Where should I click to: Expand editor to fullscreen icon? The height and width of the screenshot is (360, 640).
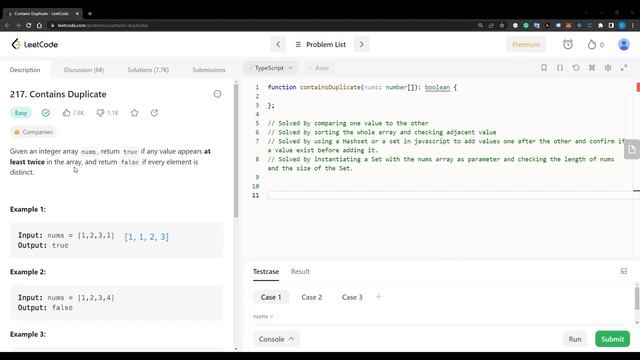(x=624, y=68)
